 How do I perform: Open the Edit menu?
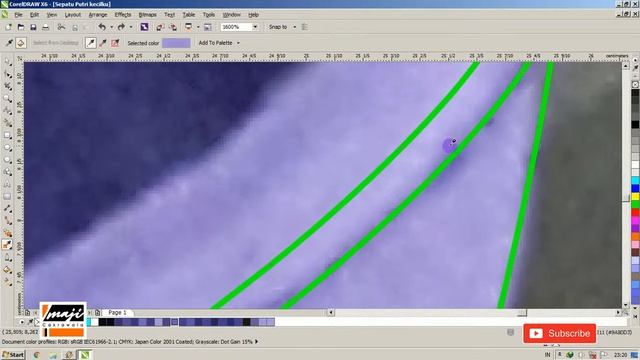pyautogui.click(x=34, y=15)
